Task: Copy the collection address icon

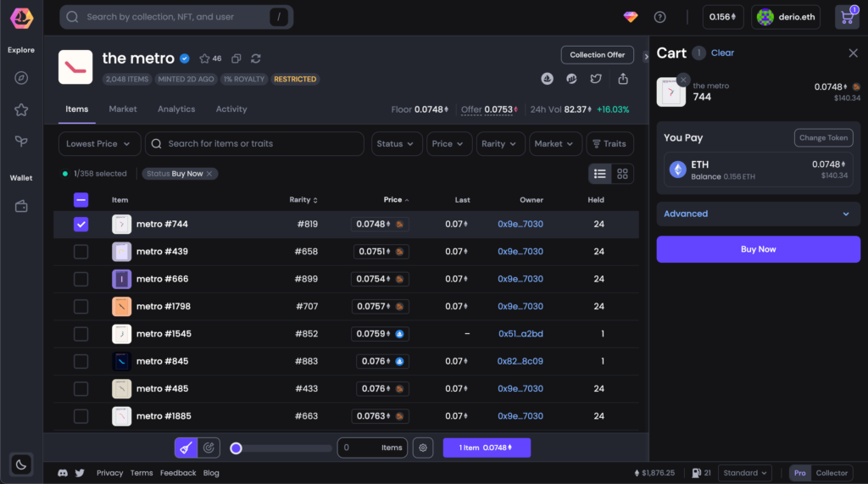Action: 236,58
